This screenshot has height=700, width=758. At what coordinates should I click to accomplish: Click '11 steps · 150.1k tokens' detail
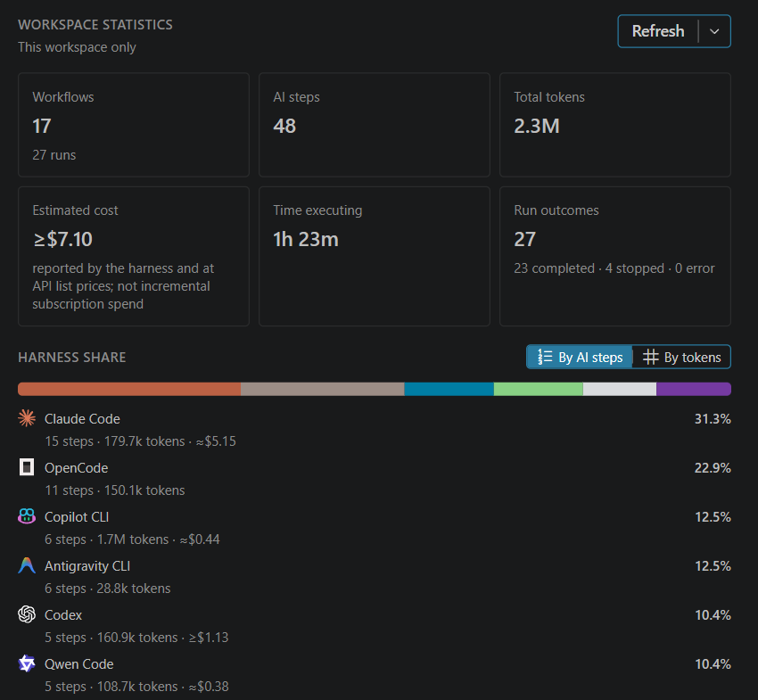click(114, 490)
